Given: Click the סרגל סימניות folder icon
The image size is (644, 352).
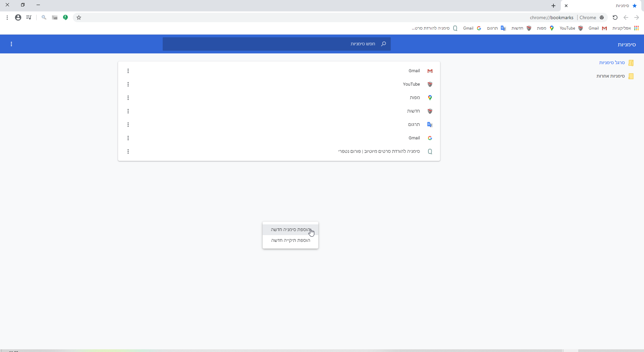Looking at the screenshot, I should pyautogui.click(x=631, y=63).
